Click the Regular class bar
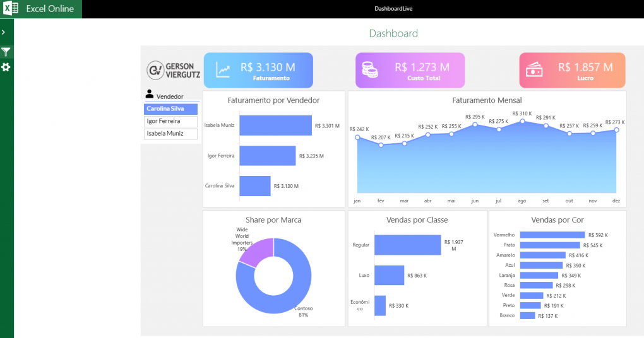This screenshot has height=338, width=644. (x=407, y=245)
